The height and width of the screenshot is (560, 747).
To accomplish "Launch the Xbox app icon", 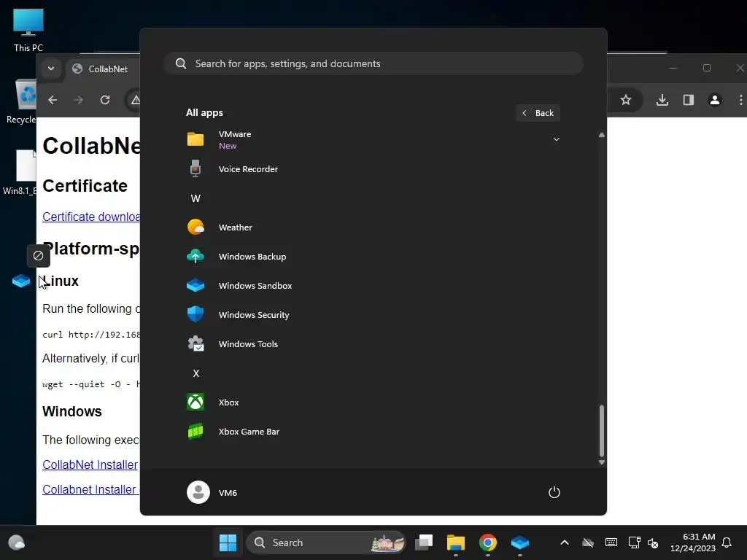I will (x=196, y=402).
